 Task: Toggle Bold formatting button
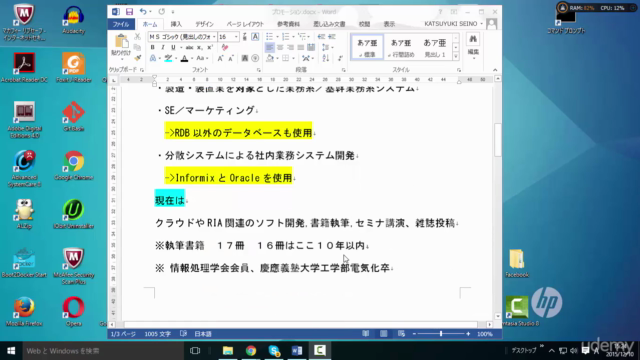click(x=153, y=47)
